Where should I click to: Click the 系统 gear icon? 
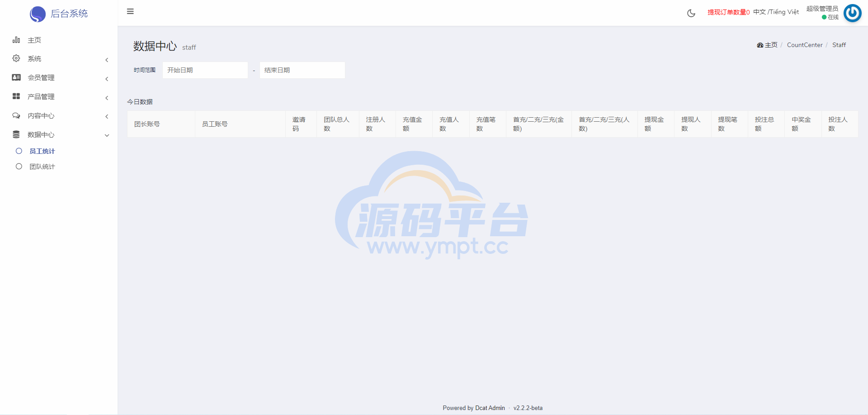click(x=16, y=58)
